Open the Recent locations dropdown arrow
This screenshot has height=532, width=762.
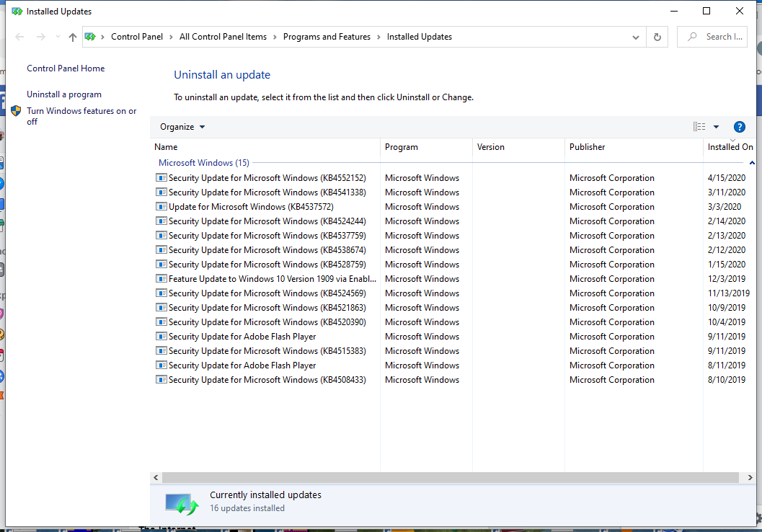tap(58, 37)
